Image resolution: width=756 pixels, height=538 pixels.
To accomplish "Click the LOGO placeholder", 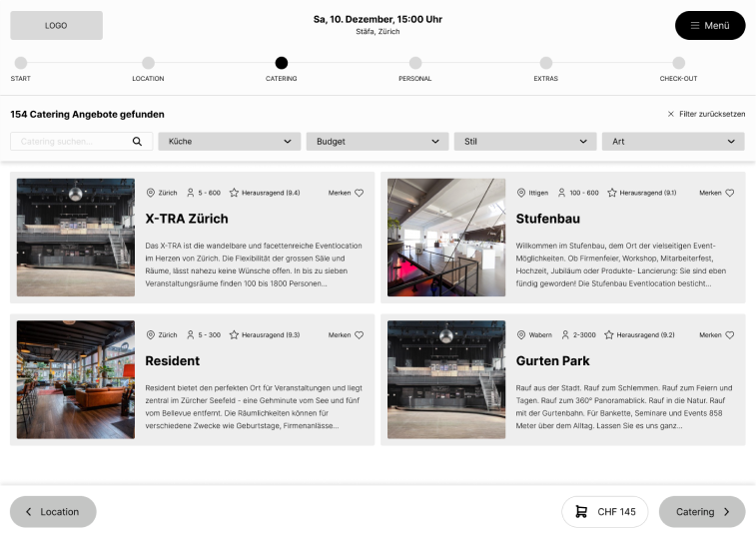I will [x=56, y=26].
